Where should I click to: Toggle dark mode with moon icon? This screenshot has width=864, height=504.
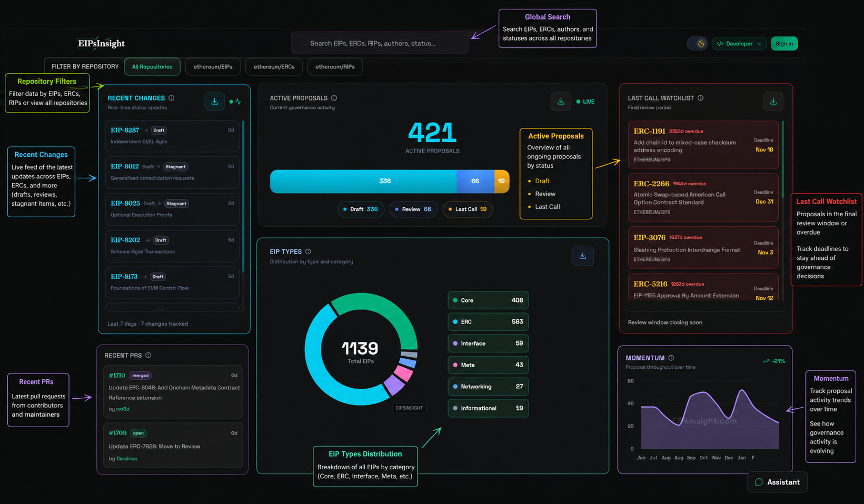tap(700, 44)
